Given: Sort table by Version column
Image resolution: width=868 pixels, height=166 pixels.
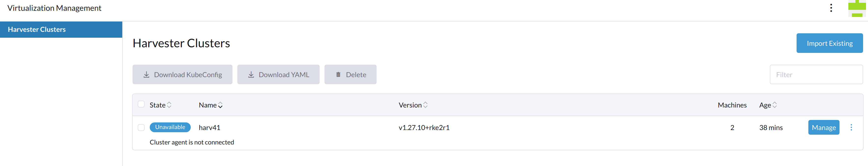Looking at the screenshot, I should [413, 105].
